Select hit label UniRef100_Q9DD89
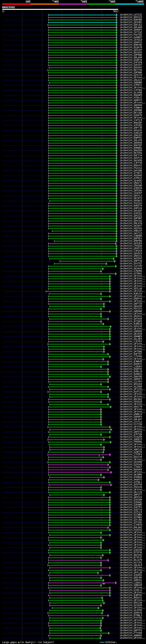The image size is (146, 644). 131,331
